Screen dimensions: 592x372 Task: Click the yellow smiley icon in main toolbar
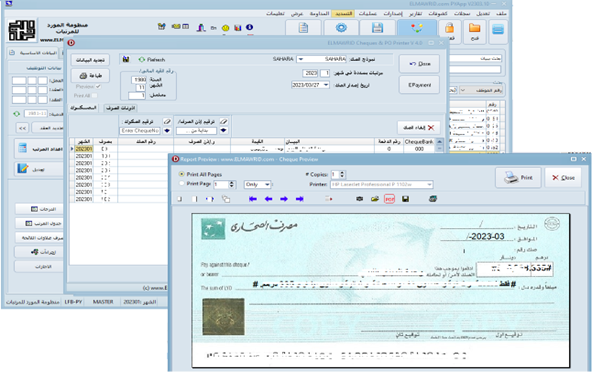click(x=225, y=28)
